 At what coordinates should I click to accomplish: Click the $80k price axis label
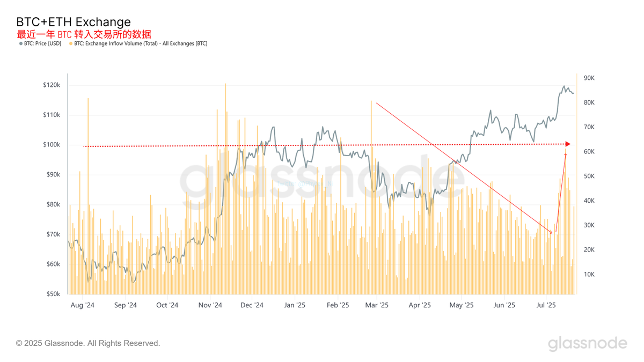click(53, 205)
